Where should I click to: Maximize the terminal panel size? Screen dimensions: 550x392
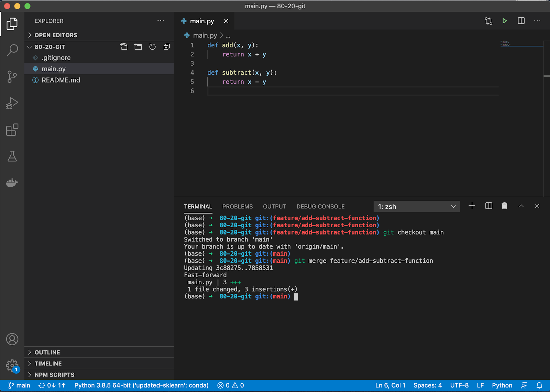521,206
